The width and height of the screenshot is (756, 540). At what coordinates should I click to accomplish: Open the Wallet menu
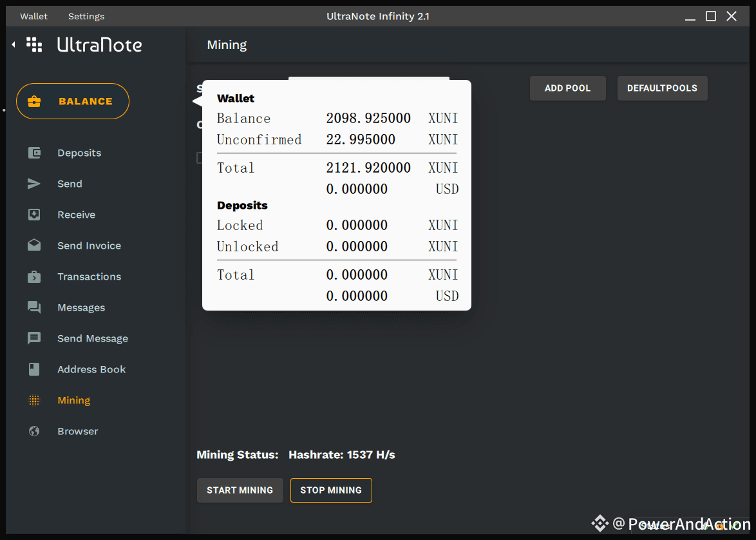point(33,16)
